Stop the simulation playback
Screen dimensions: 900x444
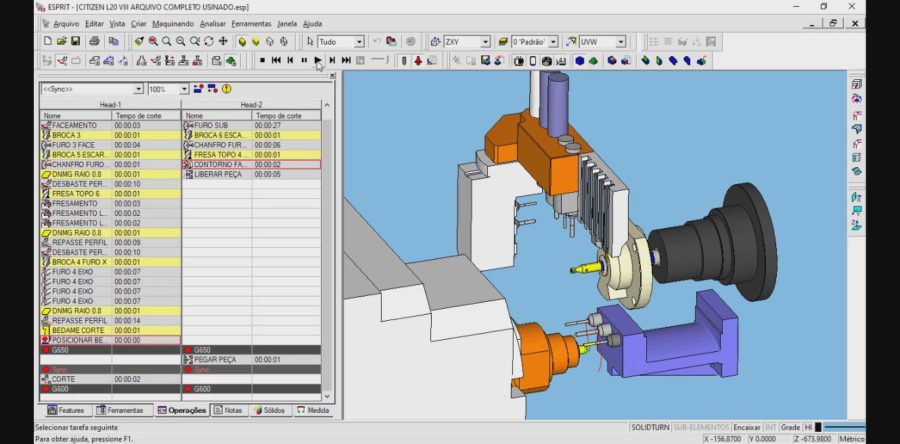262,60
